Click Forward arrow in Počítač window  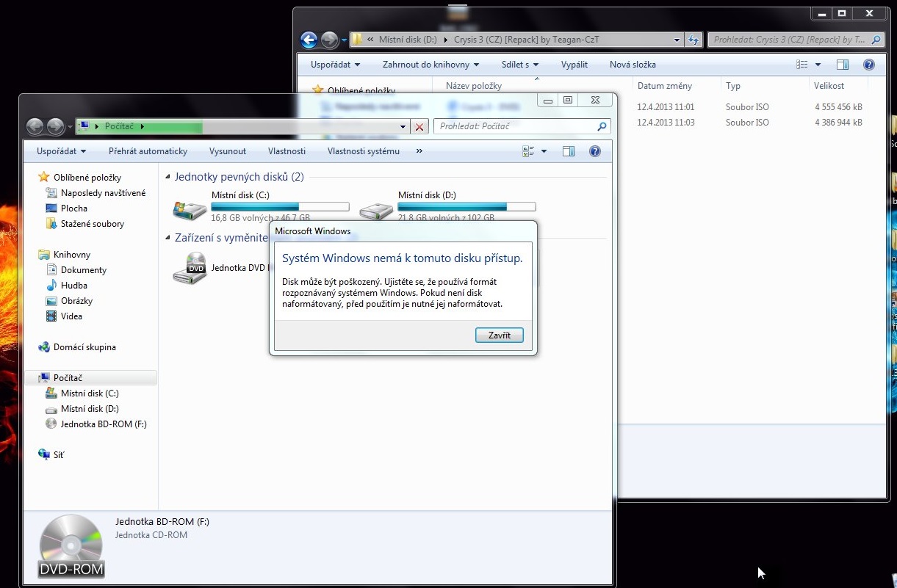coord(56,126)
